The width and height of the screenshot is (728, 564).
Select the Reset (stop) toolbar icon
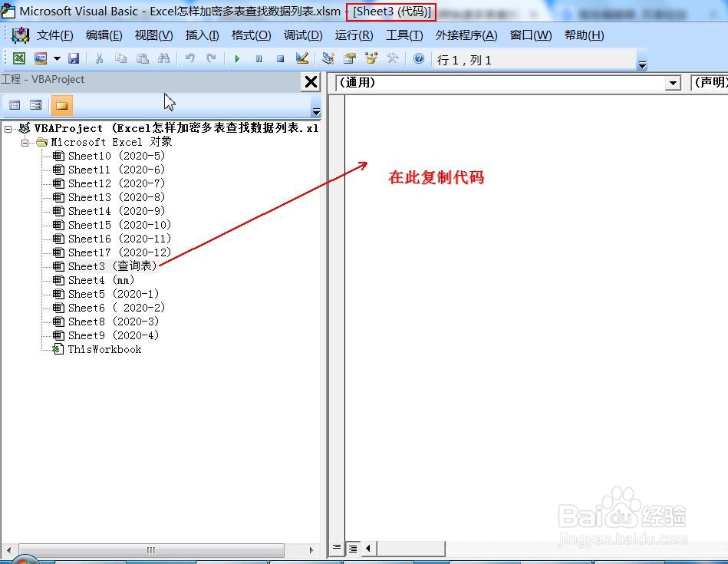[x=281, y=58]
